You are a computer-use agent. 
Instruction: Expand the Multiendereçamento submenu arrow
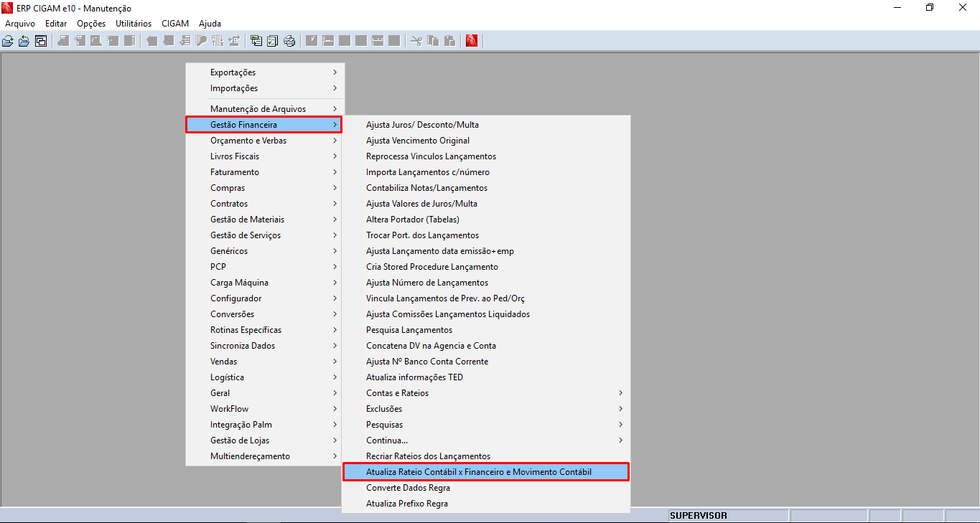[335, 456]
